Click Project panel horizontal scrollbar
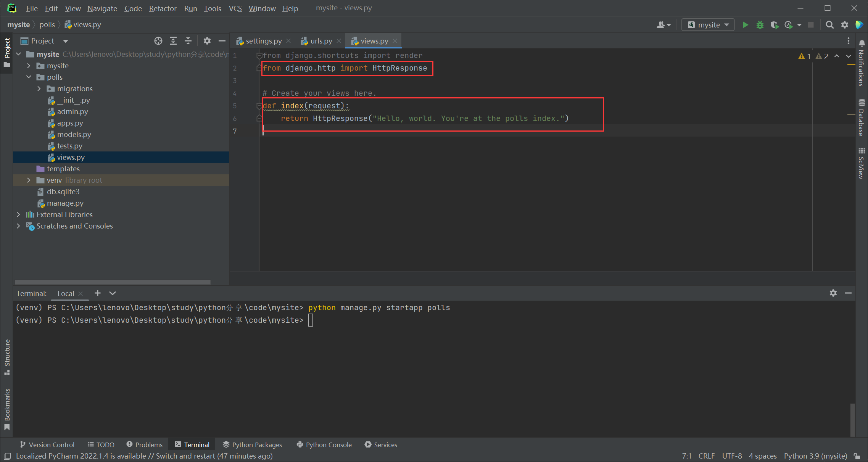 tap(113, 282)
